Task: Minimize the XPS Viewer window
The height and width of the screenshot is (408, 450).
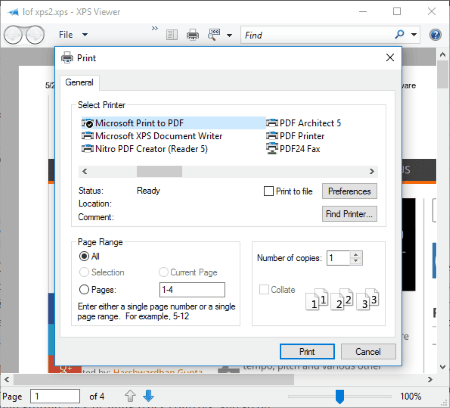Action: pos(363,11)
